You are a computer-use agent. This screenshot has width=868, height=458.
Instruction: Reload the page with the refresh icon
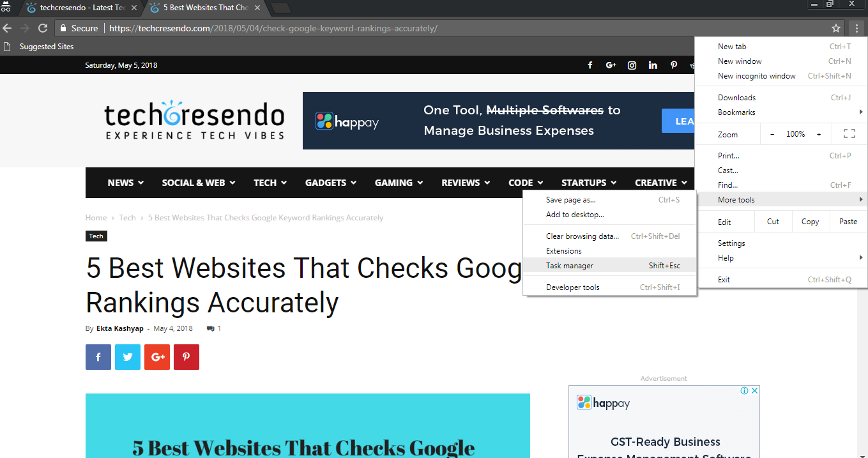coord(43,28)
